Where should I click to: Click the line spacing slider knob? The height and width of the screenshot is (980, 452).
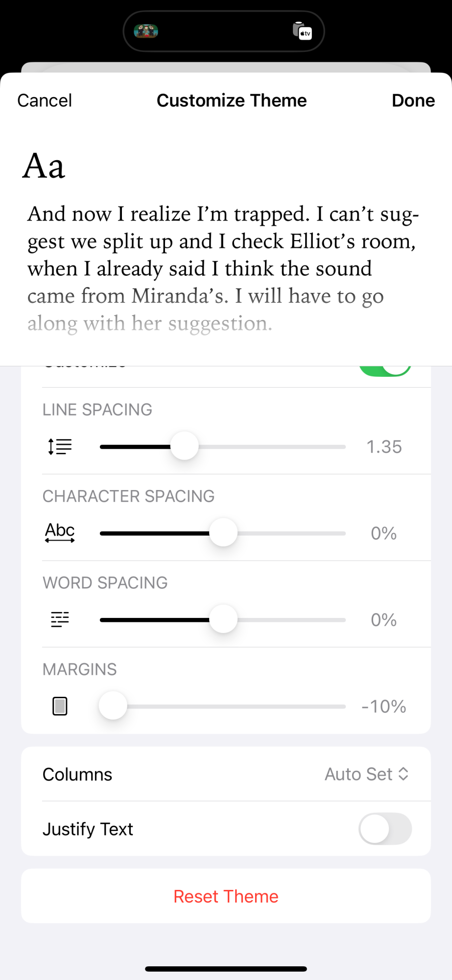click(x=185, y=446)
